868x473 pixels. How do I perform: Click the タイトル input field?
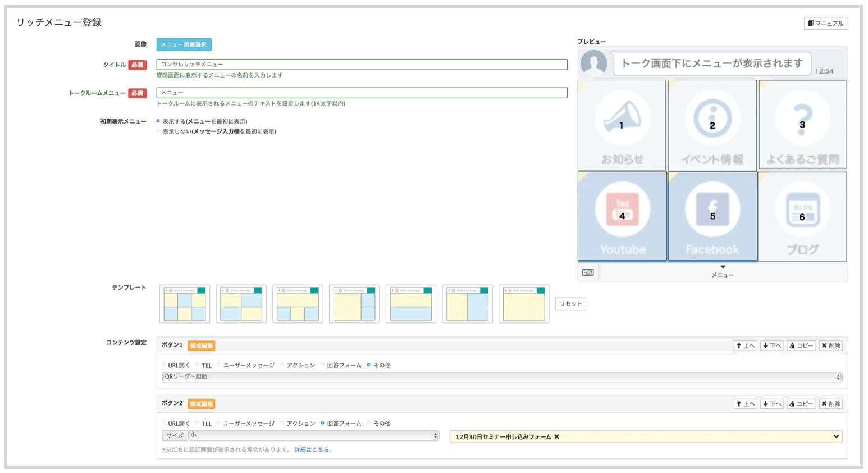click(362, 65)
